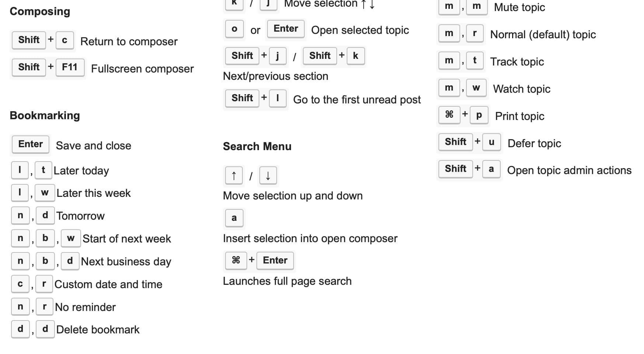Click the command key beside Enter in Search Menu
644x354 pixels.
tap(236, 261)
